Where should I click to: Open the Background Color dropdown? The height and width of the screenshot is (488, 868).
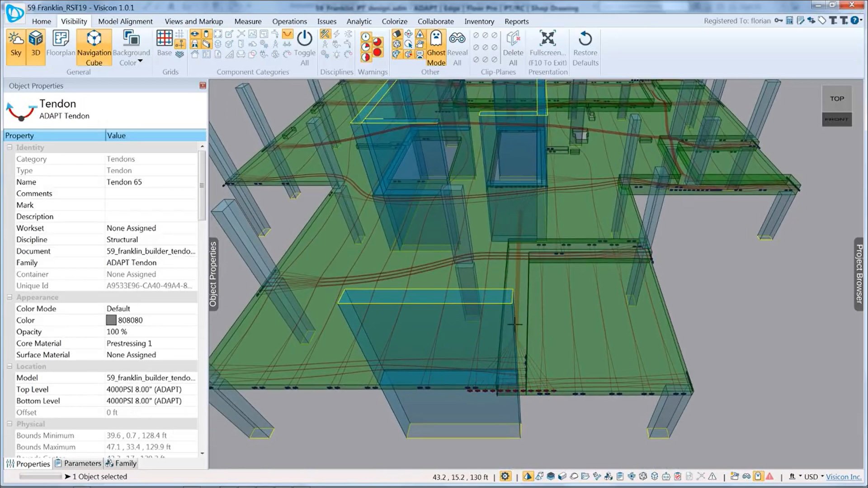tap(131, 47)
